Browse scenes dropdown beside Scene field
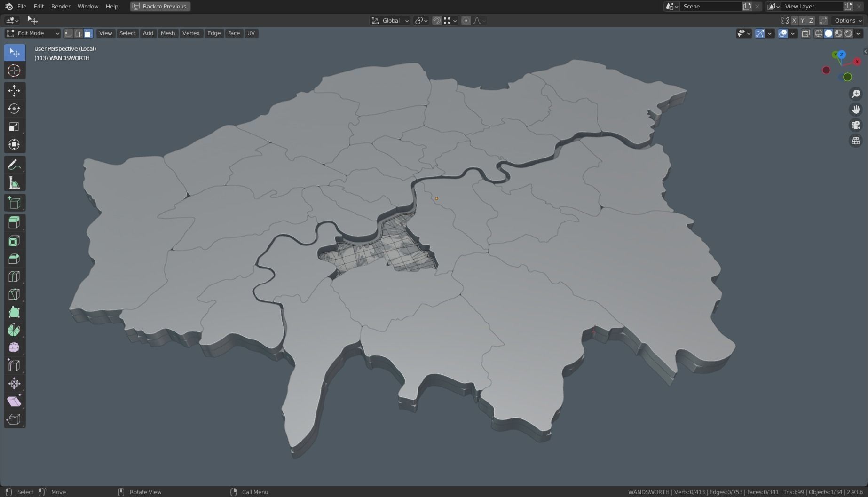 pos(671,6)
